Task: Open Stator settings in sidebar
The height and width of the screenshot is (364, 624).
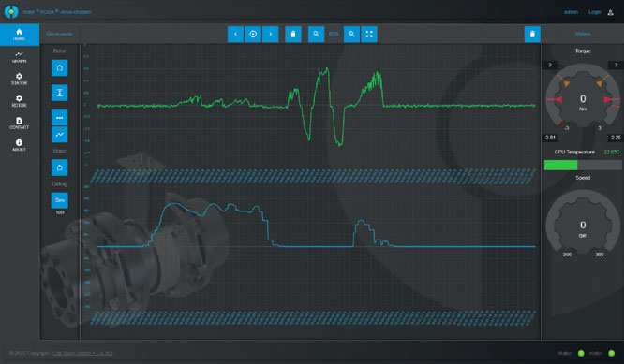Action: (x=19, y=80)
